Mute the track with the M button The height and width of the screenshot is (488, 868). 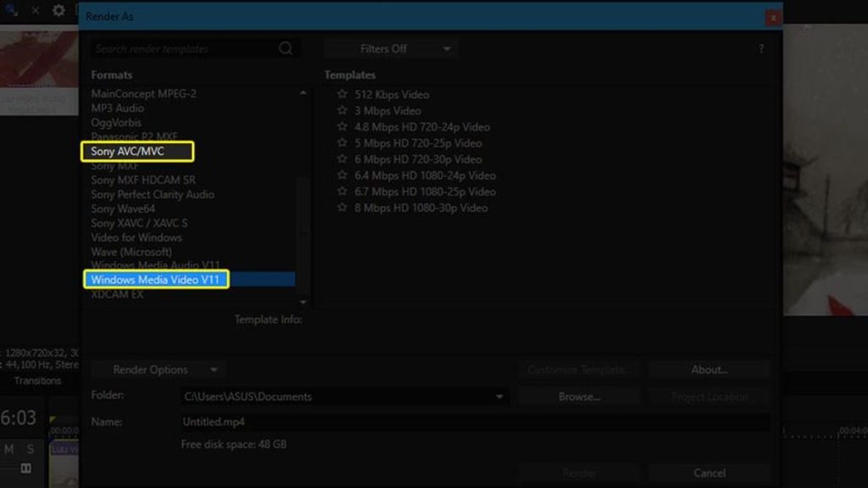8,447
